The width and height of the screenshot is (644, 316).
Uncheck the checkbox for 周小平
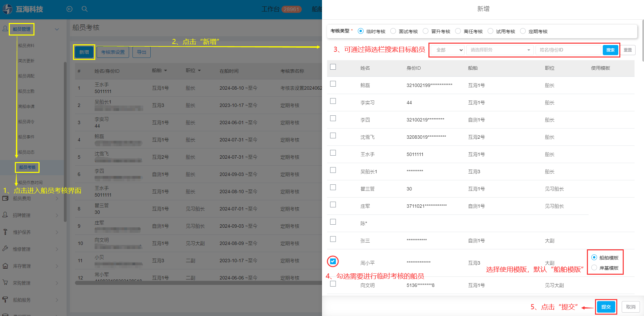pos(333,261)
